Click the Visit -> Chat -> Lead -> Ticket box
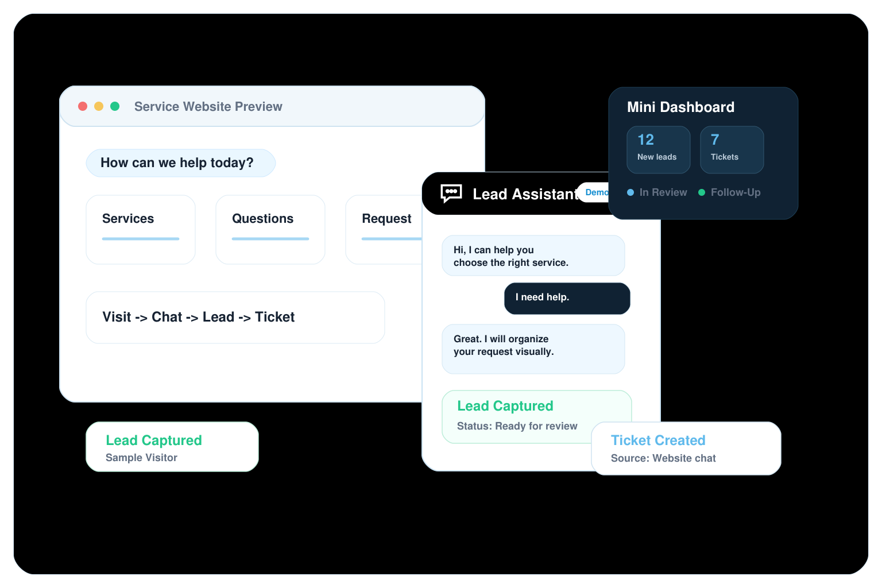The image size is (882, 588). click(235, 318)
